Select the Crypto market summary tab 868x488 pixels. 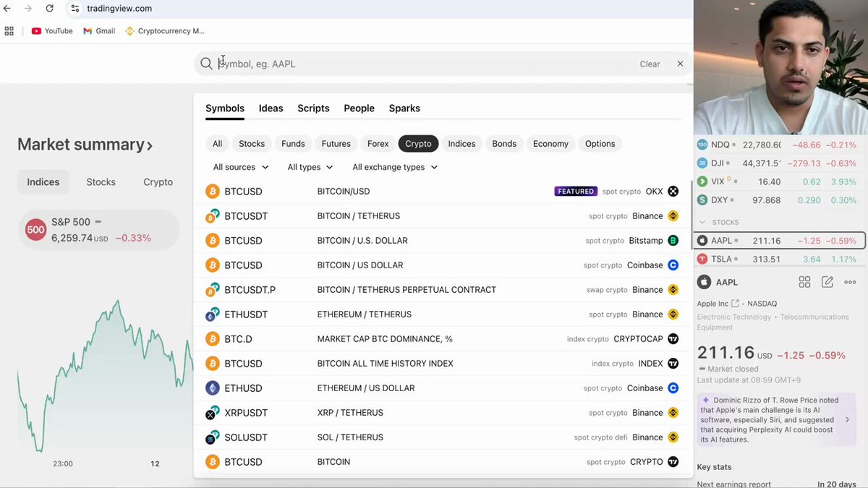pos(158,182)
